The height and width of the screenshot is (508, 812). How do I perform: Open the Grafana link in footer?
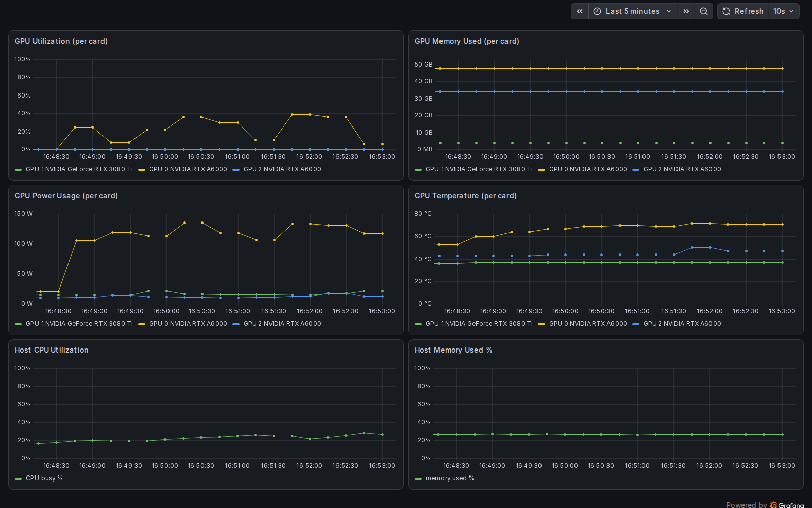click(787, 505)
